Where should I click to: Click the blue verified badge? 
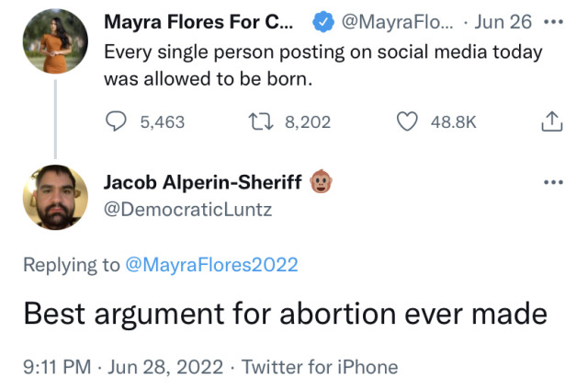point(324,21)
